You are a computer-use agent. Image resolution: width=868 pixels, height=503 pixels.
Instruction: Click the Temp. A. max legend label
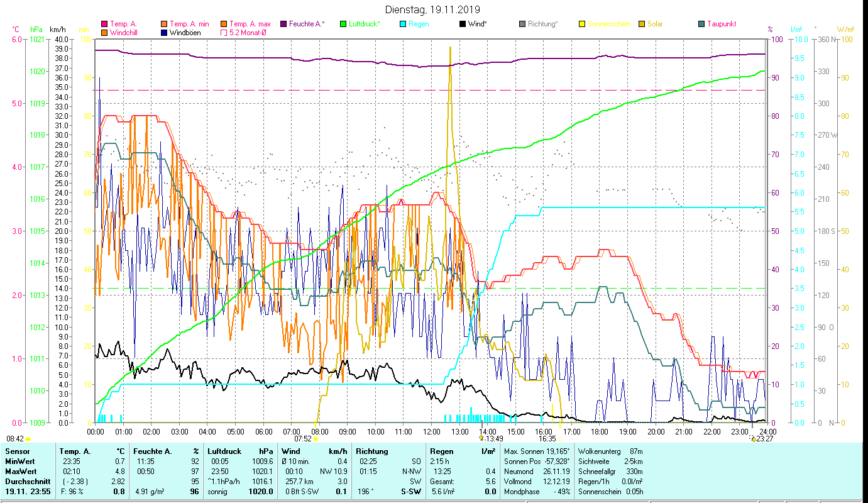pyautogui.click(x=250, y=24)
